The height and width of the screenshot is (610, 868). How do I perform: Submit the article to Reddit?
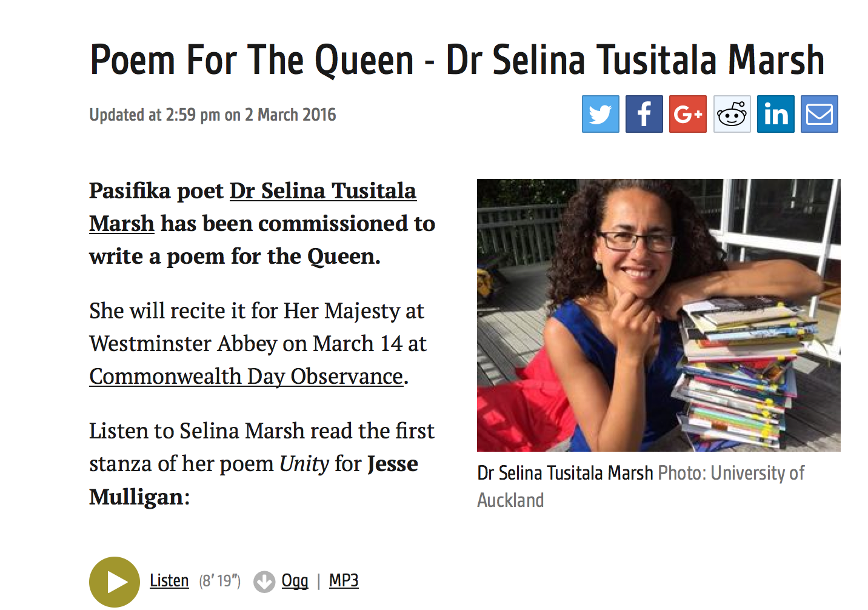tap(732, 113)
